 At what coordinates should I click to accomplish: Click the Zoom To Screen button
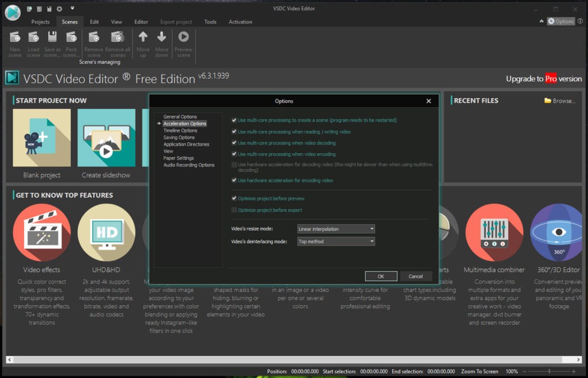tap(479, 372)
